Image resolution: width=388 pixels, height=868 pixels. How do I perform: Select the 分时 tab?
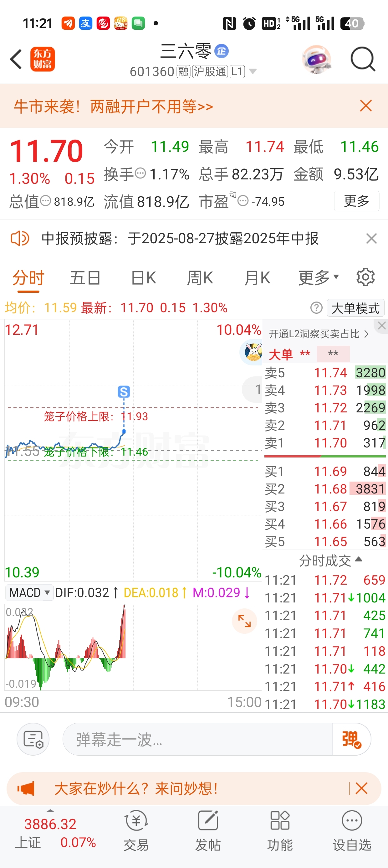point(28,278)
